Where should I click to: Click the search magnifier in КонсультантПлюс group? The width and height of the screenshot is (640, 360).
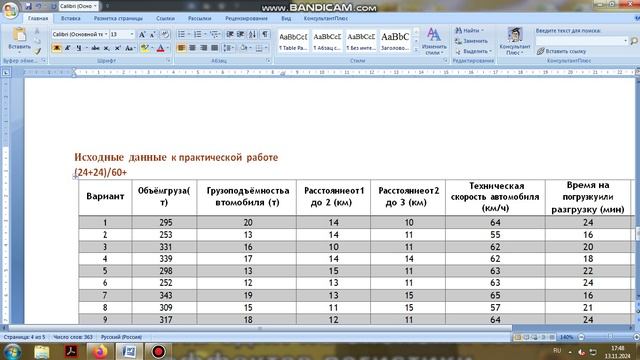[634, 41]
